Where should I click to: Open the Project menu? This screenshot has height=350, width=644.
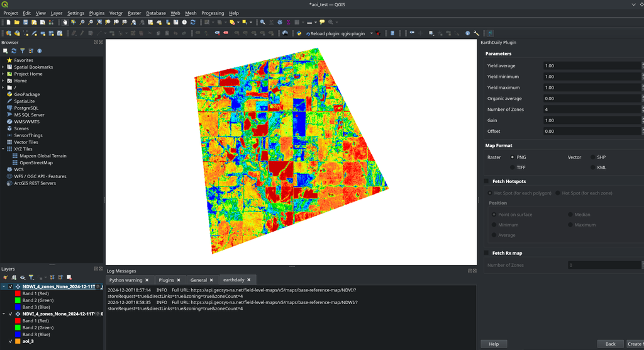(11, 13)
